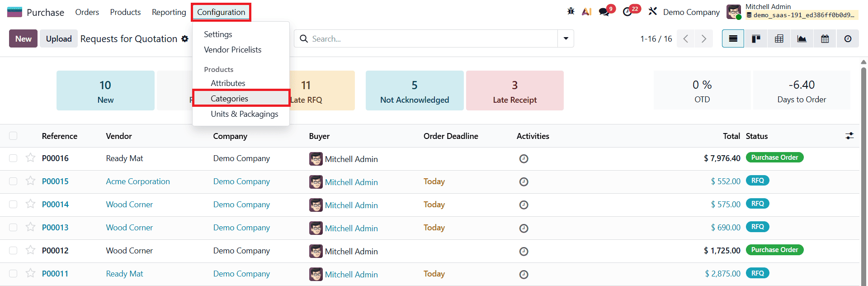Click activity clock for P00016
Viewport: 868px width, 286px height.
click(x=524, y=159)
